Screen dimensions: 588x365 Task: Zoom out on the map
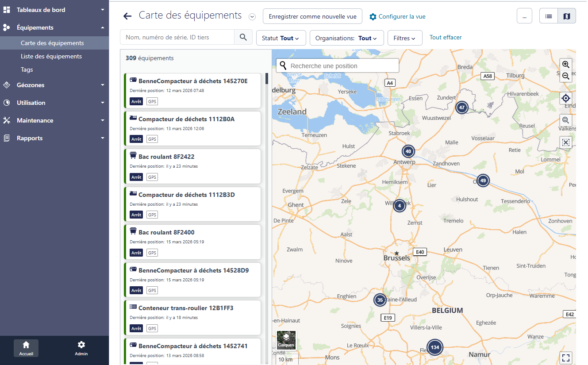coord(565,76)
